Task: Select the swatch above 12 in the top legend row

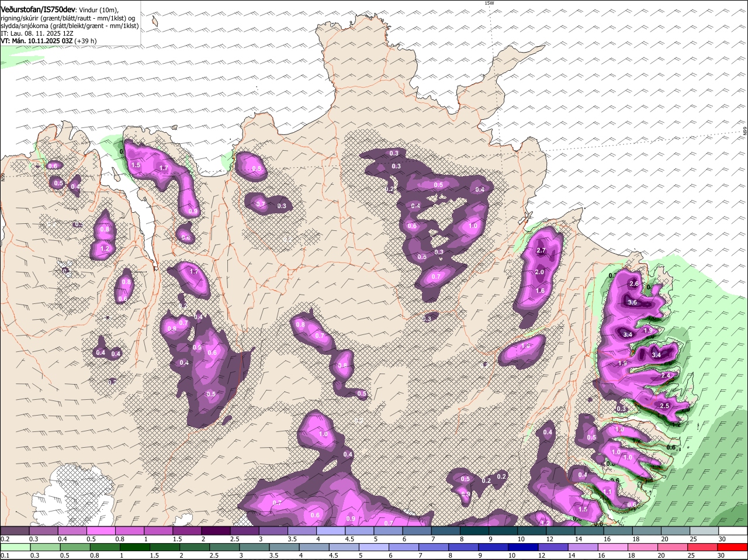Action: click(x=561, y=530)
